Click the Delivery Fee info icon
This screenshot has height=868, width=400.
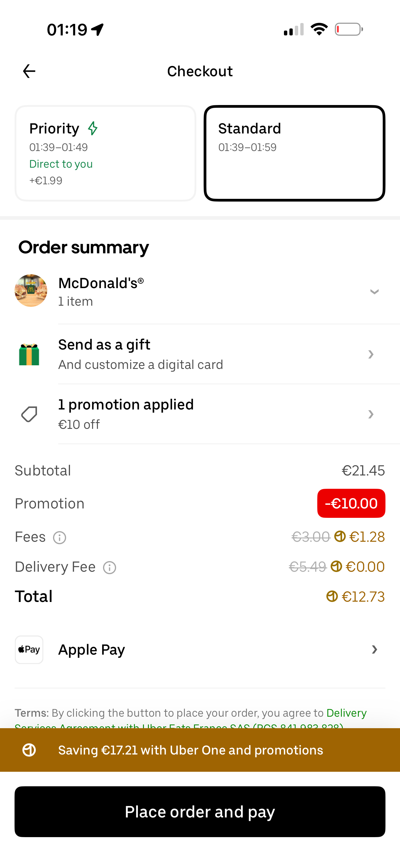point(110,567)
